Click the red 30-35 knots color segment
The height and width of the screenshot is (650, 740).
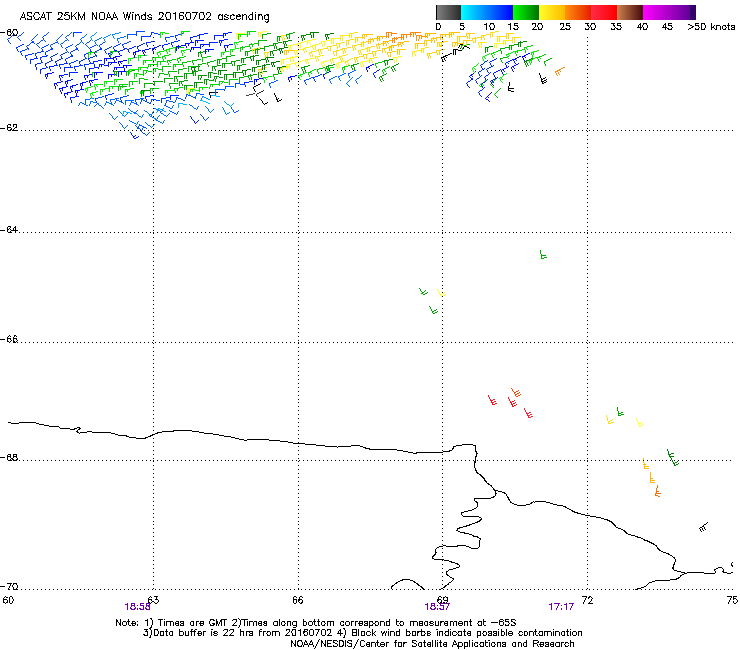[604, 12]
